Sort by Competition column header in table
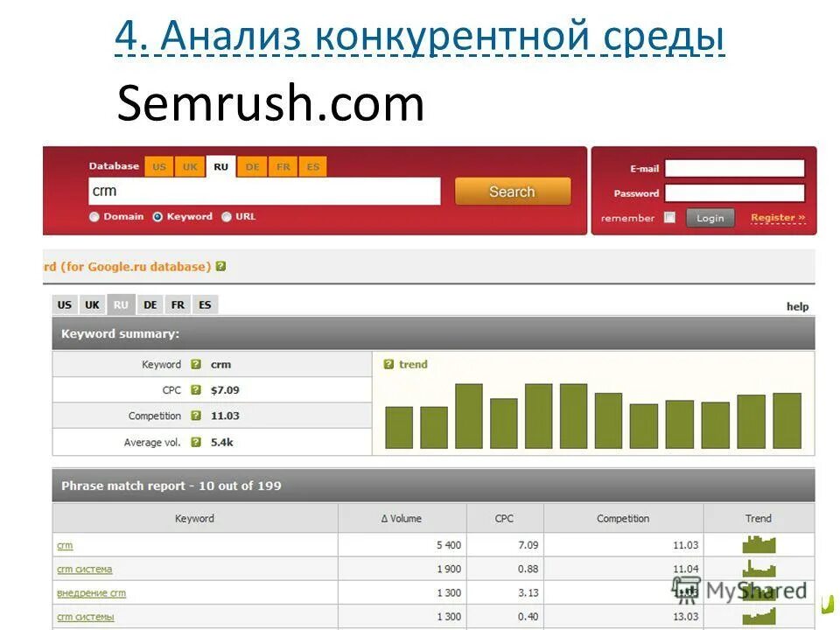Image resolution: width=840 pixels, height=630 pixels. click(x=623, y=519)
